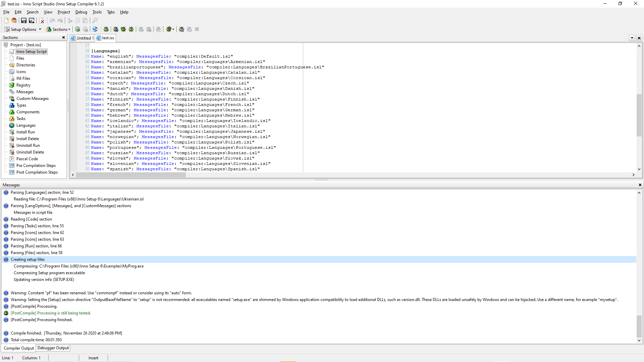
Task: Switch to Compiler Output tab
Action: pyautogui.click(x=19, y=348)
